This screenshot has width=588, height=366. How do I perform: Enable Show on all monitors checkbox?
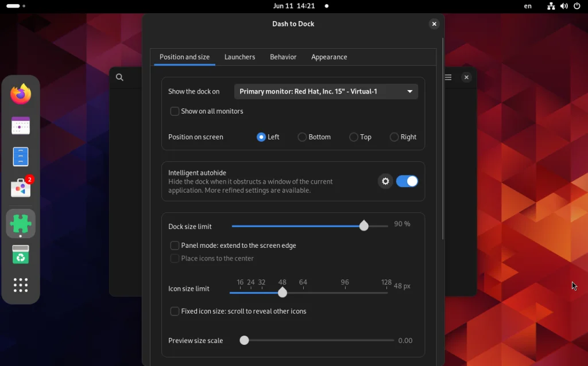coord(175,111)
